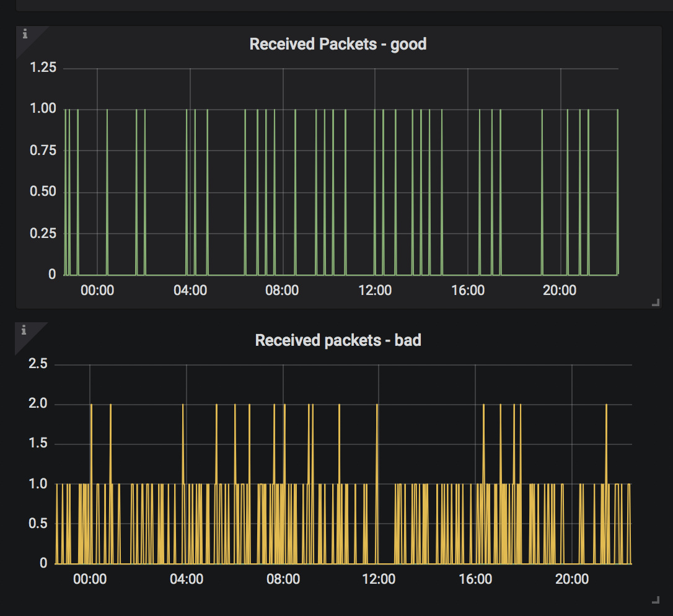The height and width of the screenshot is (616, 673).
Task: Open the 'Received Packets - good' panel title menu
Action: (x=338, y=44)
